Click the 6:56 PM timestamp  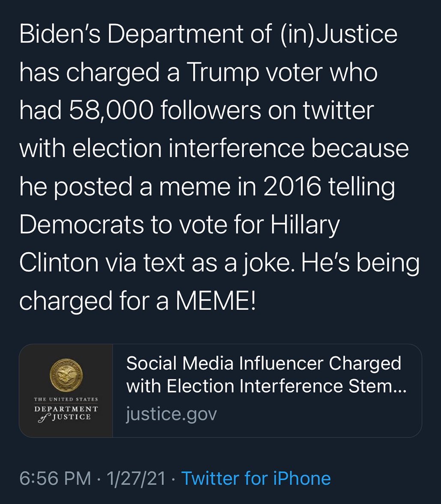pos(55,478)
